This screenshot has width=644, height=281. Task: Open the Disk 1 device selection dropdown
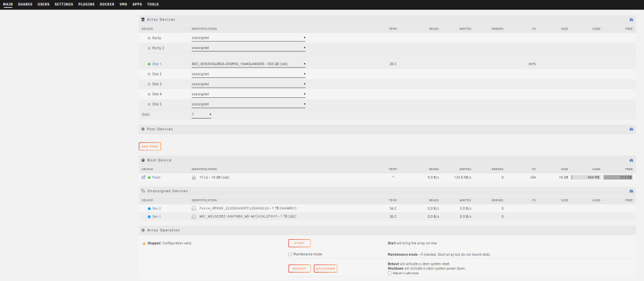249,64
